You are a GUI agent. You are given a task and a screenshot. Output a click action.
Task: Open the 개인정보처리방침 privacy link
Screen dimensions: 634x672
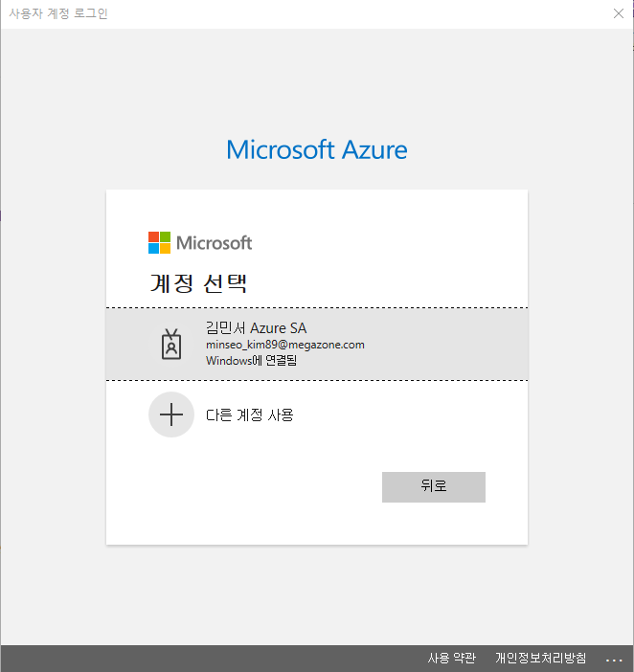click(540, 658)
